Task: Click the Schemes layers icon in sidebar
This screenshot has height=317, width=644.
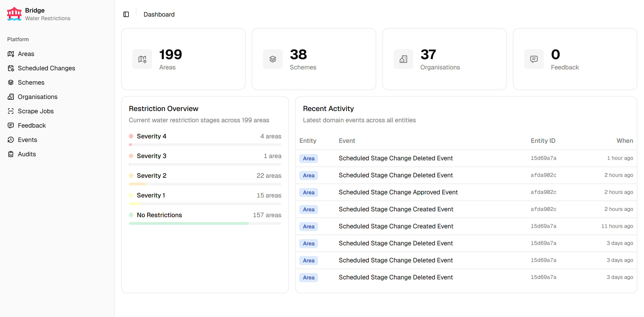Action: tap(11, 82)
